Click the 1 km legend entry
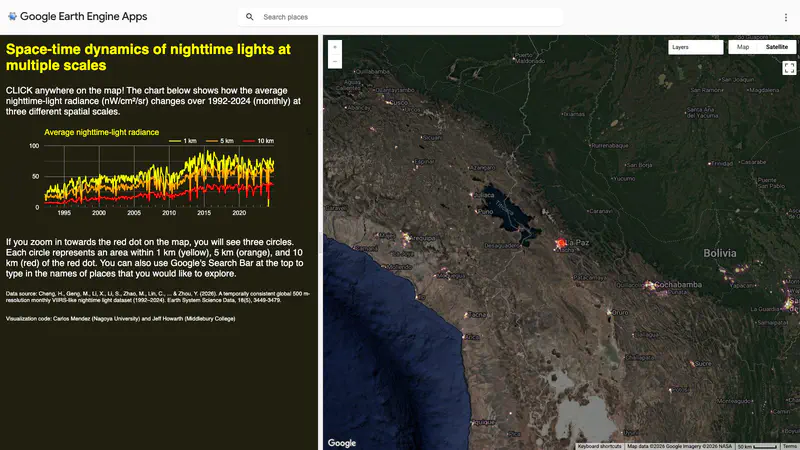Image resolution: width=800 pixels, height=450 pixels. 183,141
